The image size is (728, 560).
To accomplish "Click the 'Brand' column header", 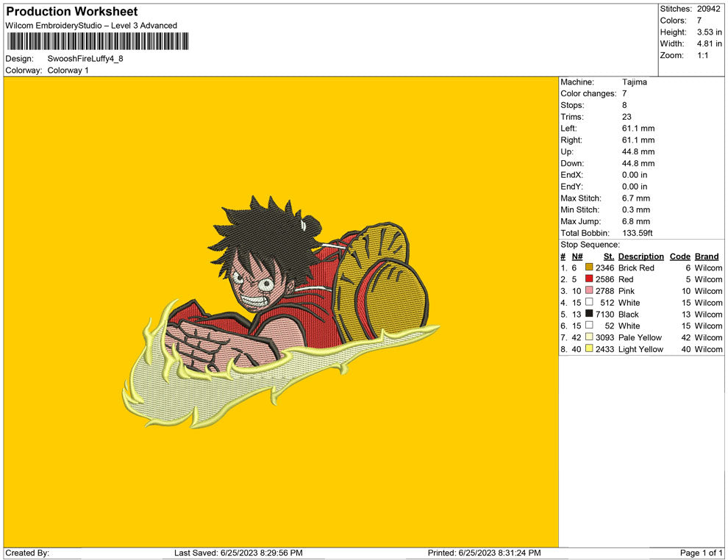I will [x=707, y=256].
